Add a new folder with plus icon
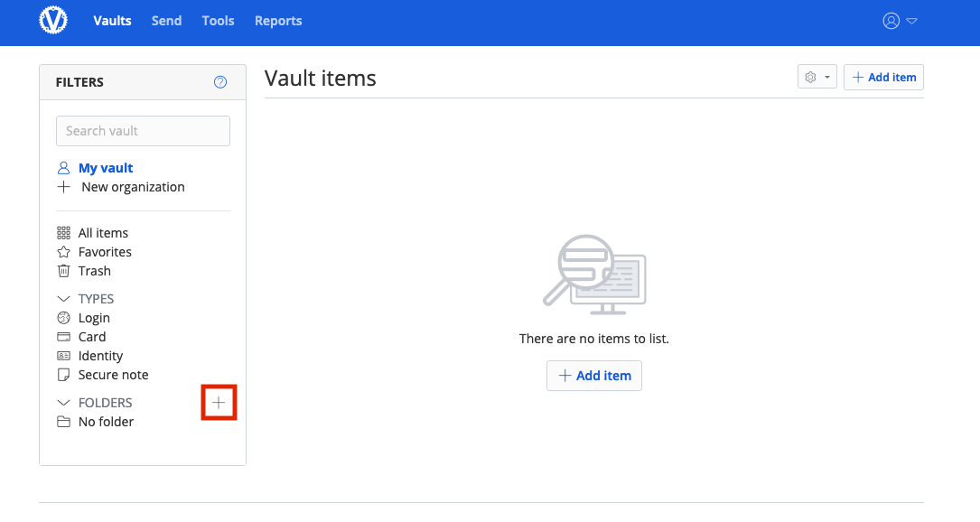Screen dimensions: 980x522 [219, 403]
